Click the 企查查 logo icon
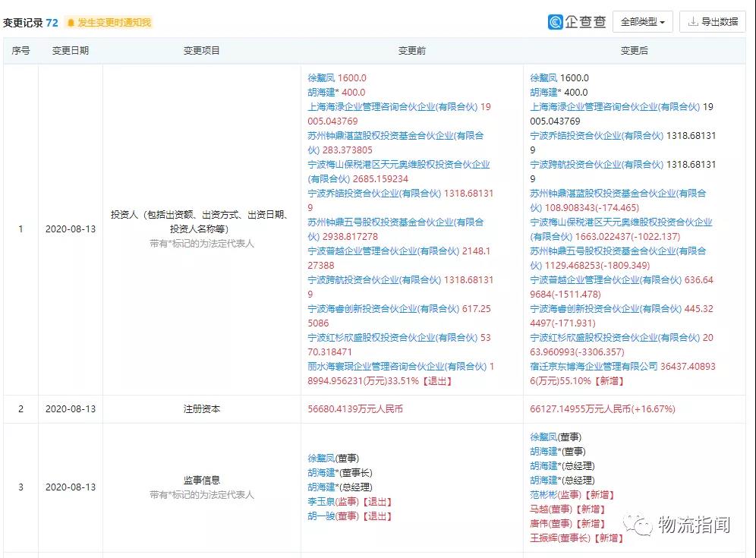The height and width of the screenshot is (558, 756). (556, 22)
